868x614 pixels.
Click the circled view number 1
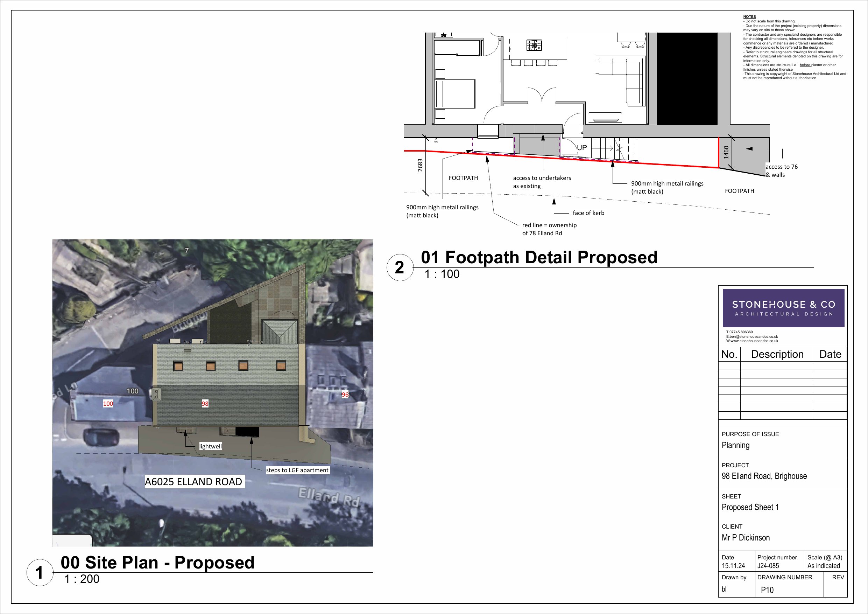[39, 573]
